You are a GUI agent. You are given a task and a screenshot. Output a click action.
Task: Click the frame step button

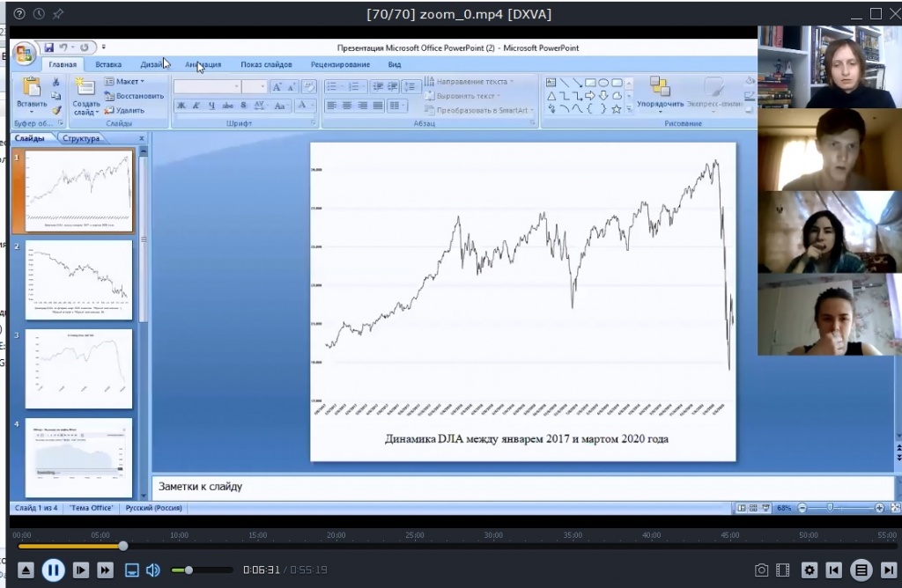coord(80,570)
